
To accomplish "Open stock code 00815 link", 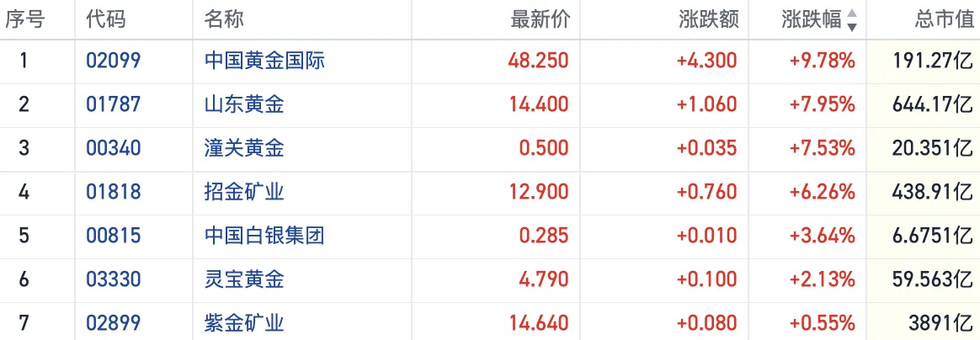I will click(113, 236).
